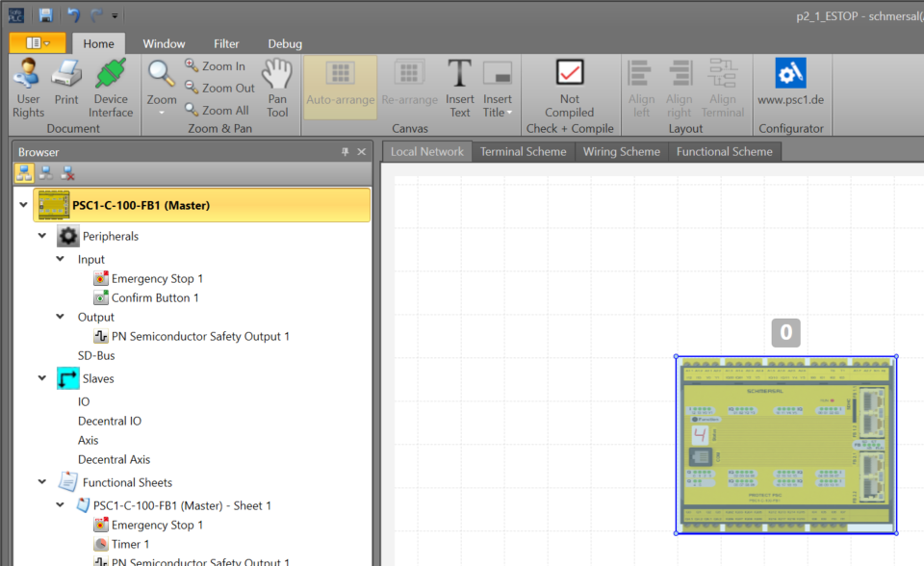Switch to the Terminal Scheme tab
Viewport: 924px width, 566px height.
pos(523,151)
